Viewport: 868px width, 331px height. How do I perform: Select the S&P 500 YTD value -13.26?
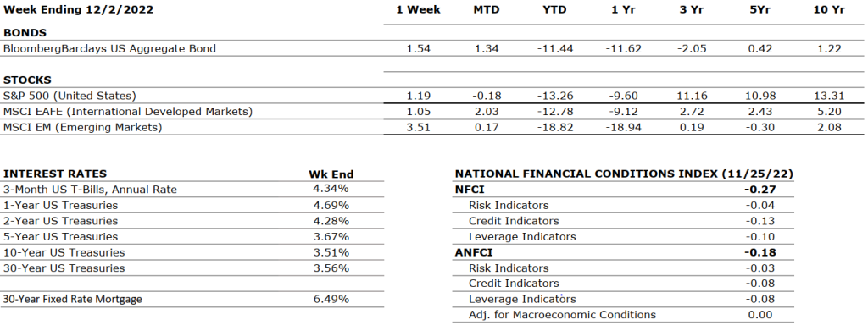pyautogui.click(x=554, y=97)
